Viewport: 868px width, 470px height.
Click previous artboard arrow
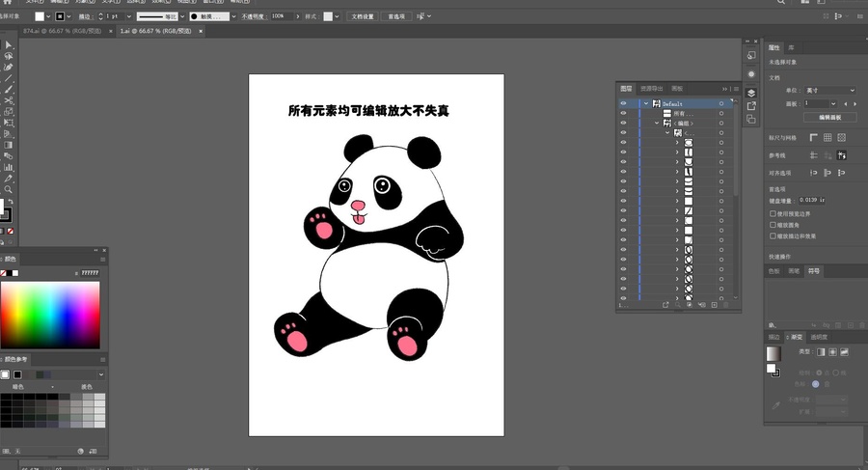pyautogui.click(x=845, y=103)
